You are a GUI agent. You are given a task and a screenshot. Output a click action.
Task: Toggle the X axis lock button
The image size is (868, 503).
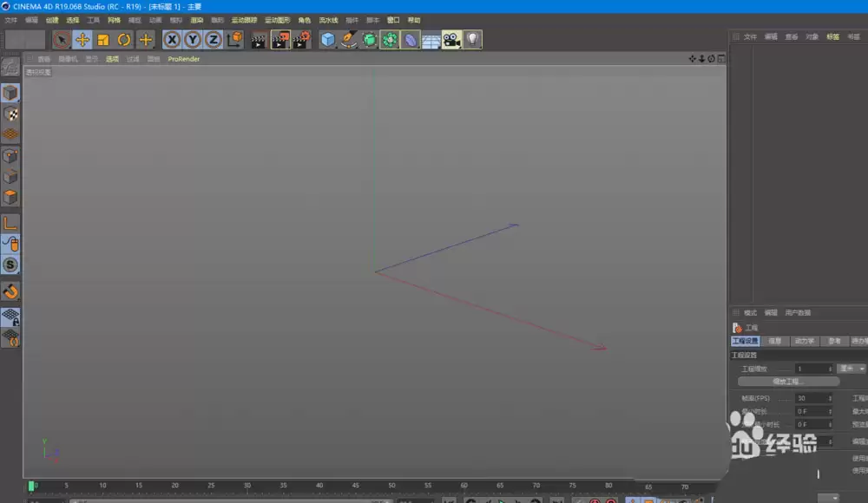click(x=172, y=39)
